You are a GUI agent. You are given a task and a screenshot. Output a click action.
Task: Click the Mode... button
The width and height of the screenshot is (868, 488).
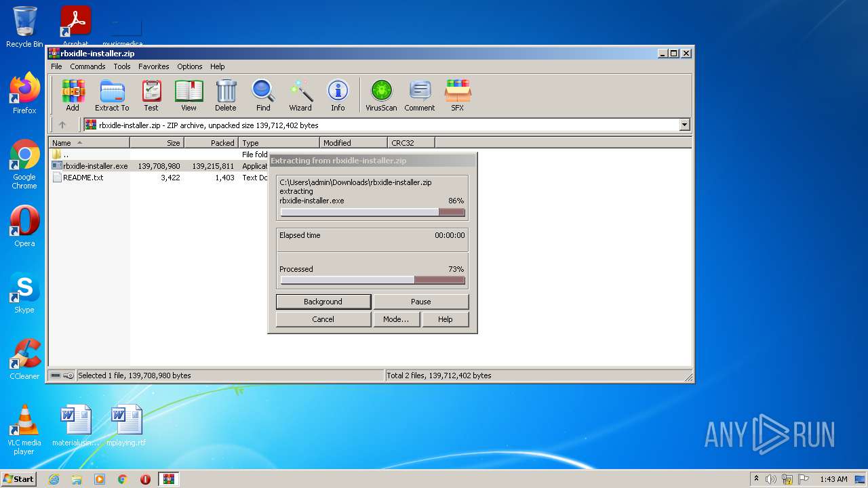tap(396, 319)
